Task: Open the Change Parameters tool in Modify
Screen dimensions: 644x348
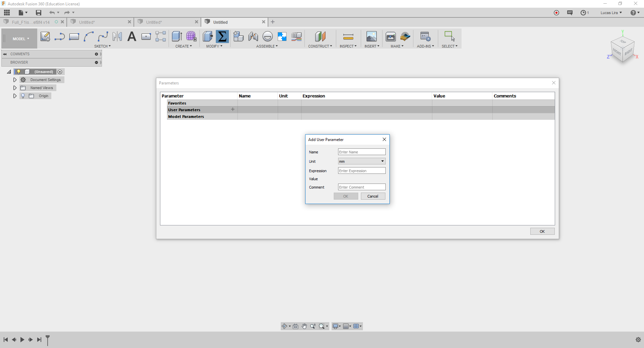Action: (222, 37)
